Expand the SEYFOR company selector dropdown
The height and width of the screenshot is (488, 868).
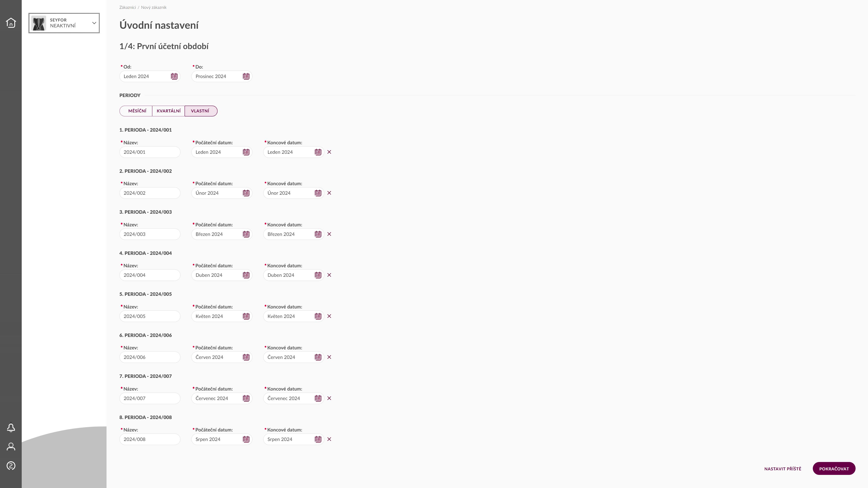pyautogui.click(x=64, y=23)
